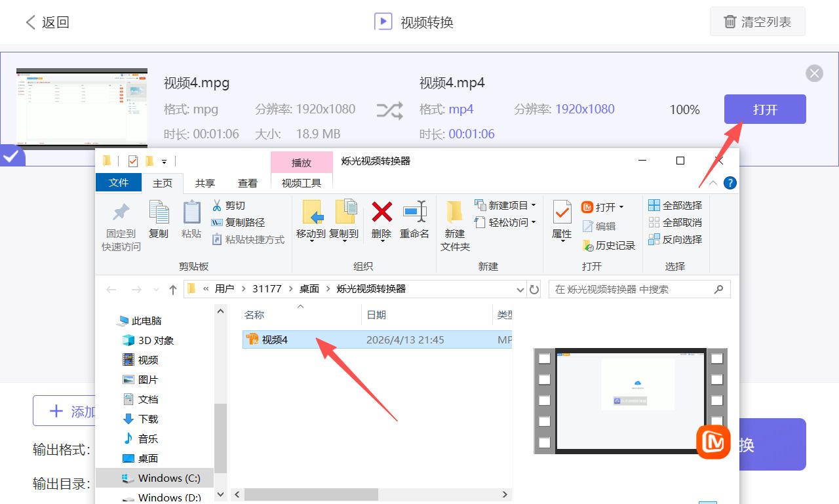Screen dimensions: 839x504
Task: Click 全部选择 (Select all) in the ribbon
Action: (x=675, y=205)
